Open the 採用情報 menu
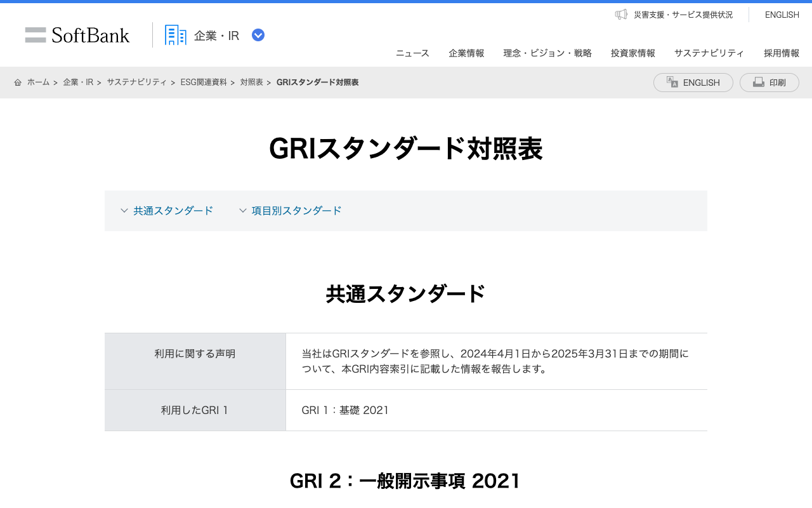812x508 pixels. [782, 53]
